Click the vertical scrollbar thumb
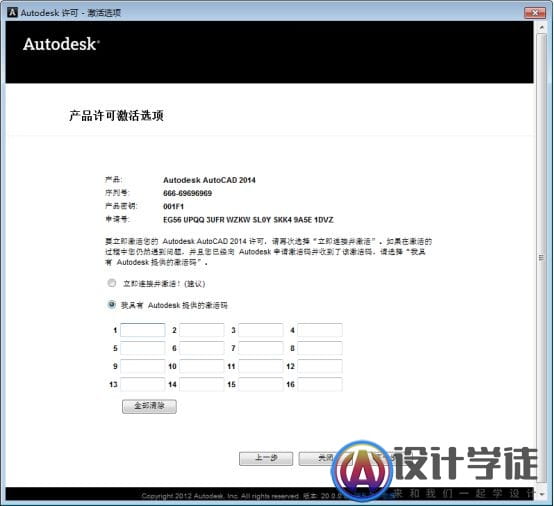This screenshot has width=554, height=506. coord(541,257)
